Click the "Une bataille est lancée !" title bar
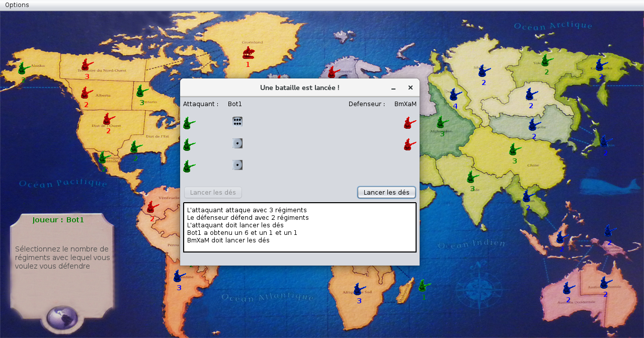644x338 pixels. (299, 88)
